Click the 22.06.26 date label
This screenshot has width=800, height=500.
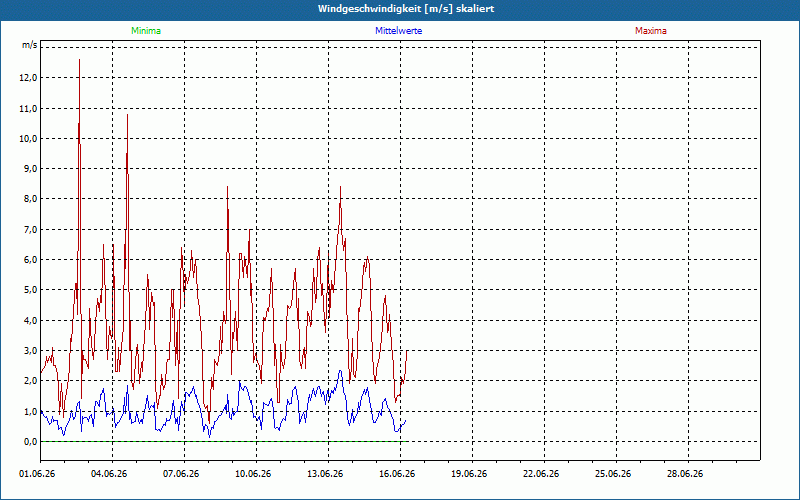[x=541, y=474]
